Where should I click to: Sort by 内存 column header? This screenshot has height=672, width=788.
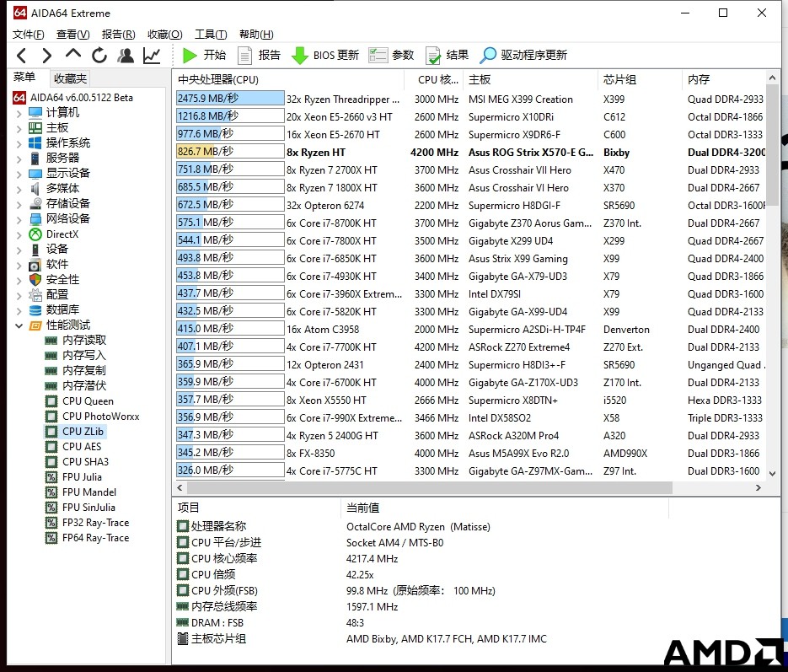click(x=724, y=79)
